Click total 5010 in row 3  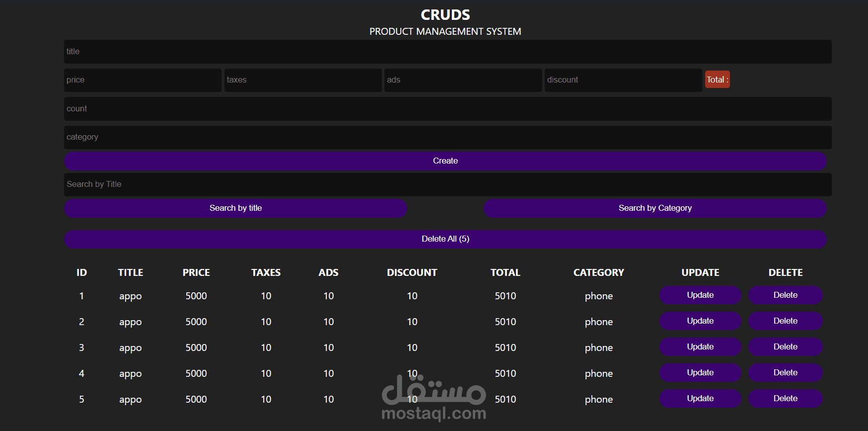pos(506,347)
